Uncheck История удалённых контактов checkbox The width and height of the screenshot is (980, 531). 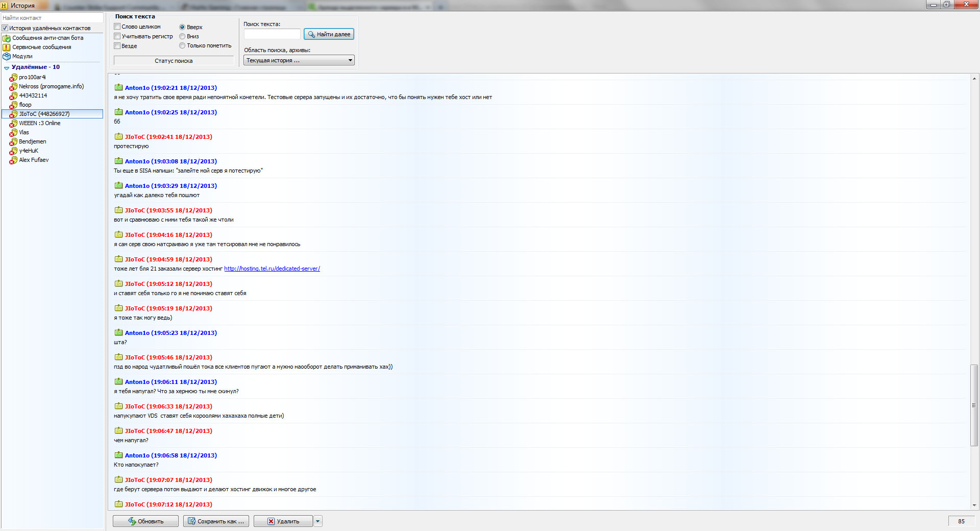5,28
